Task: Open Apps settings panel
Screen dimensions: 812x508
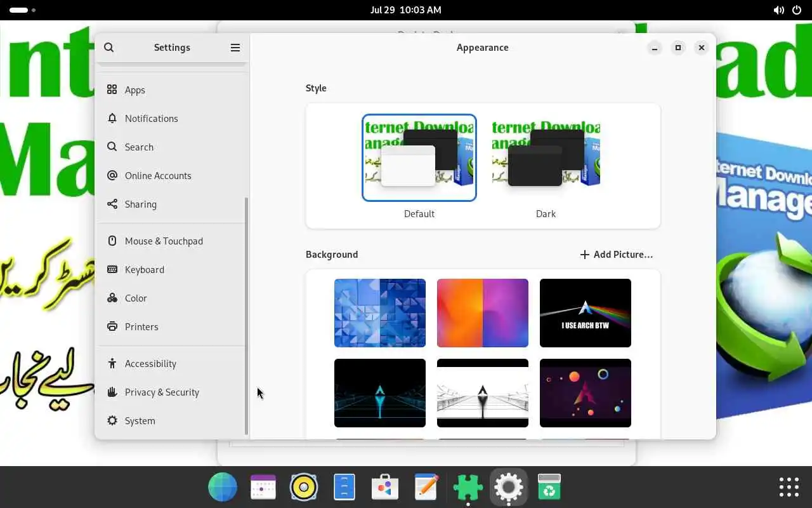Action: pyautogui.click(x=171, y=90)
